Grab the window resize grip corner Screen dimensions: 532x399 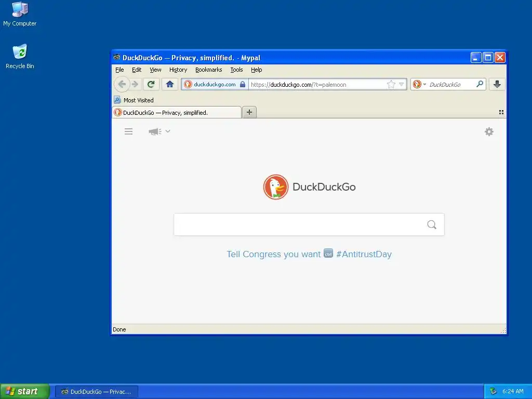click(503, 331)
